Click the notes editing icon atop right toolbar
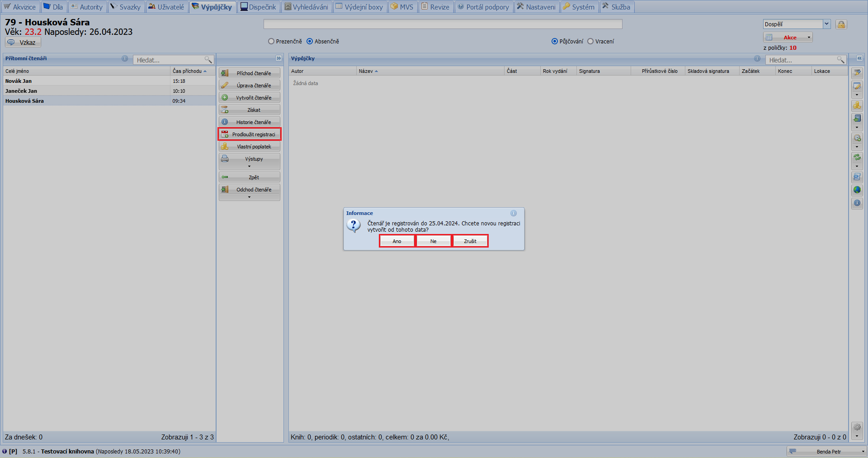This screenshot has height=458, width=868. click(x=857, y=73)
